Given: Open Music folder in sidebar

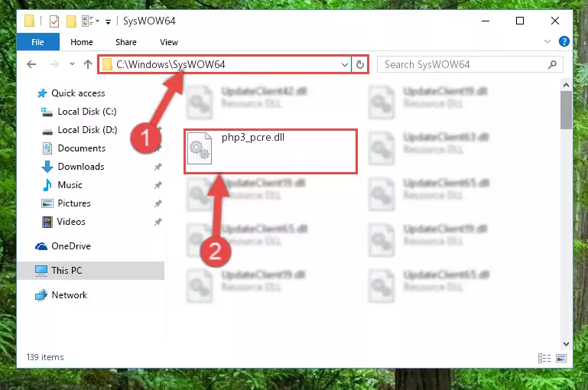Looking at the screenshot, I should pos(70,185).
